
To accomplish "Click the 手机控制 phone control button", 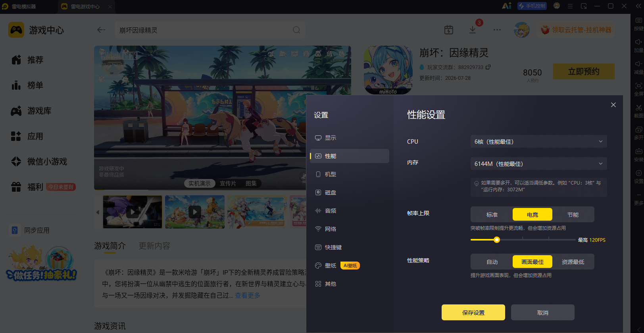I will (x=532, y=6).
